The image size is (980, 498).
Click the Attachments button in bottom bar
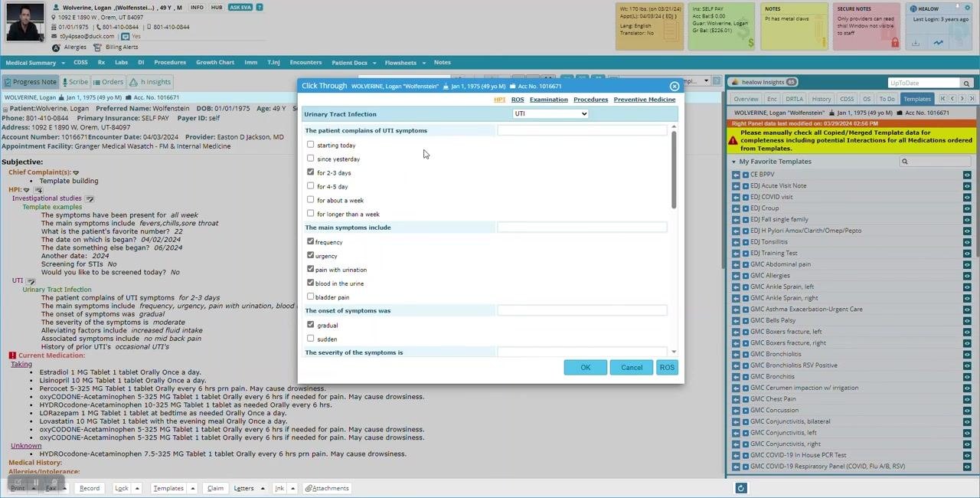click(x=327, y=488)
